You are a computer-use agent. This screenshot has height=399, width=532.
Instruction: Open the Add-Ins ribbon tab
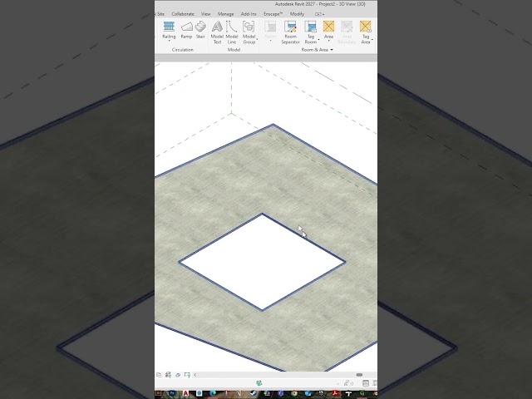coord(249,14)
